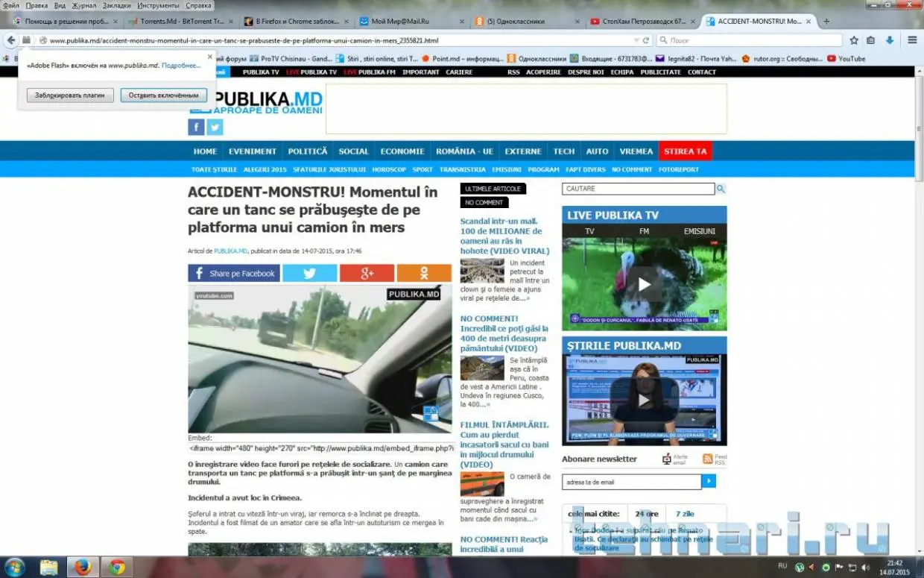The height and width of the screenshot is (578, 924).
Task: Open the Firefox hamburger menu
Action: click(x=912, y=40)
